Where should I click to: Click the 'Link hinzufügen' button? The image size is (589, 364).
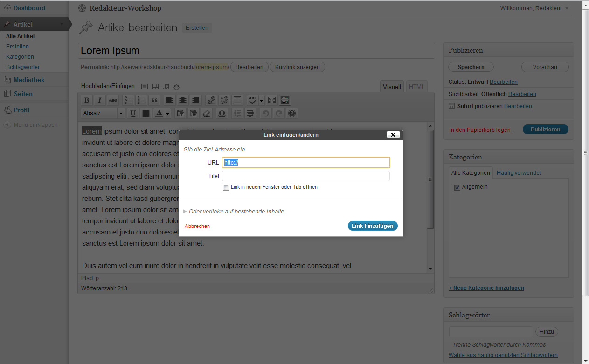pos(372,226)
